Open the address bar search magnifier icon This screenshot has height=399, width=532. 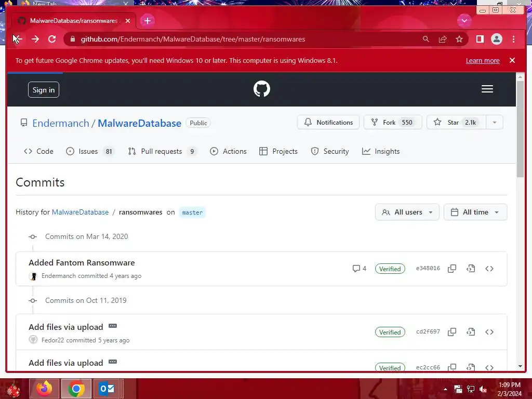(426, 39)
